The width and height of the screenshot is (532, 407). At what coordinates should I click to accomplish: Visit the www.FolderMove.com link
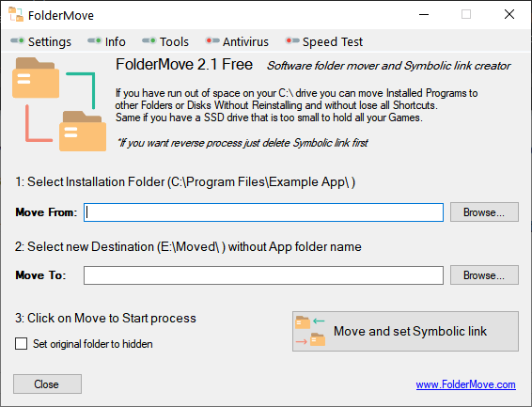466,384
